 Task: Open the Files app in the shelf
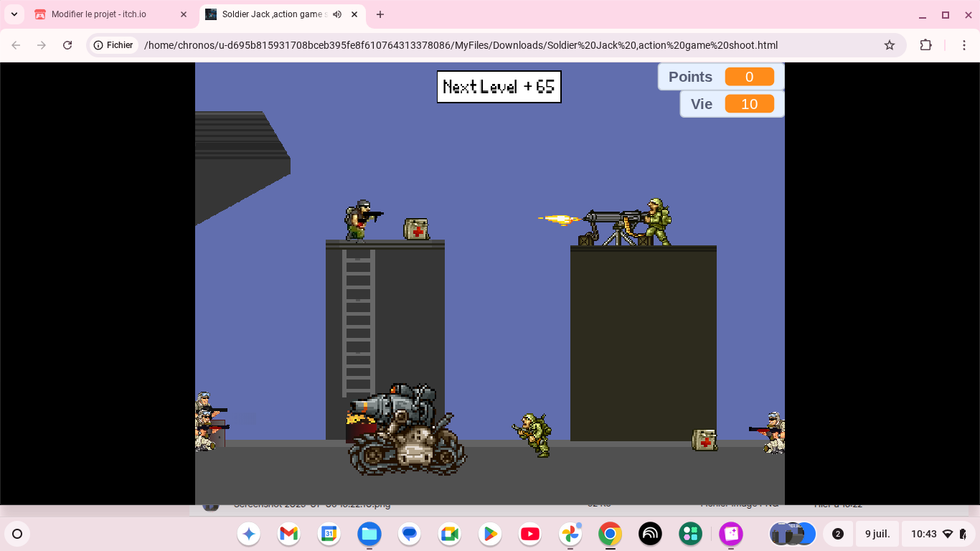pos(369,534)
